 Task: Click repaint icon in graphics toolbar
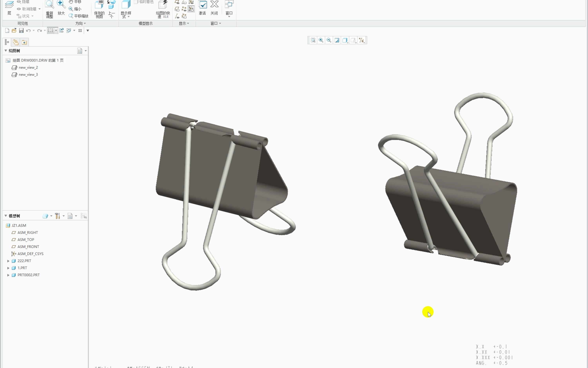pos(337,40)
